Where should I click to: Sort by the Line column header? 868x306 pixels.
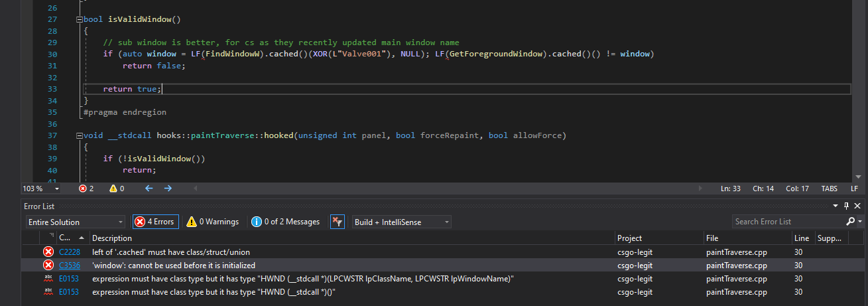pyautogui.click(x=802, y=238)
